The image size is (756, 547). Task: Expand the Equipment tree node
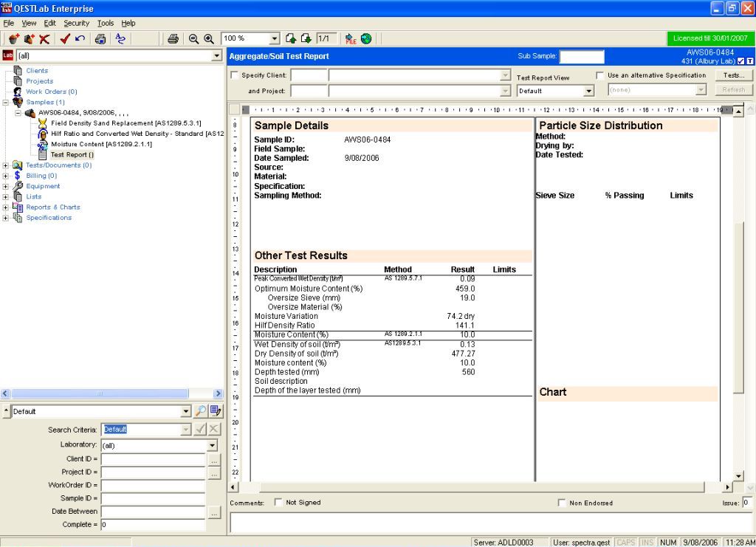7,186
